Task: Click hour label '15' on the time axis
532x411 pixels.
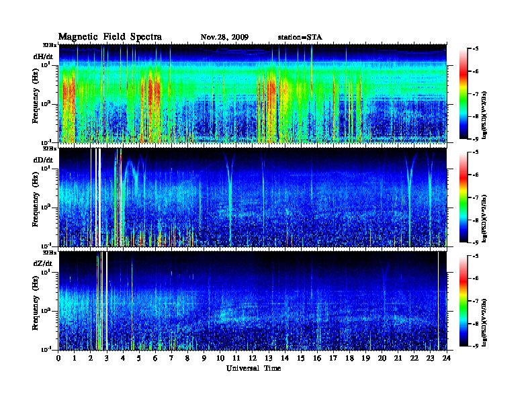Action: tap(302, 358)
